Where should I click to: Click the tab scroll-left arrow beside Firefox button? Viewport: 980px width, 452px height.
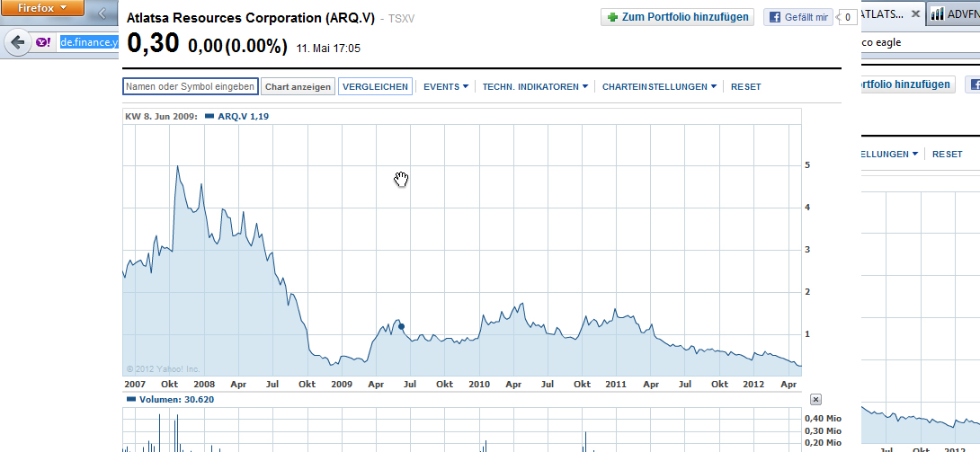point(102,13)
